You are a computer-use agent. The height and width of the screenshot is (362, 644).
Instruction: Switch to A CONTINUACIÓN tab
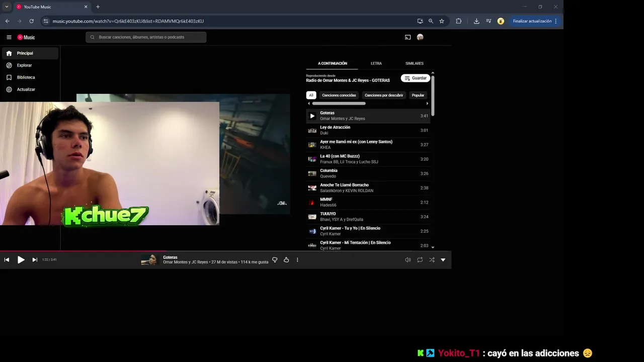(332, 63)
